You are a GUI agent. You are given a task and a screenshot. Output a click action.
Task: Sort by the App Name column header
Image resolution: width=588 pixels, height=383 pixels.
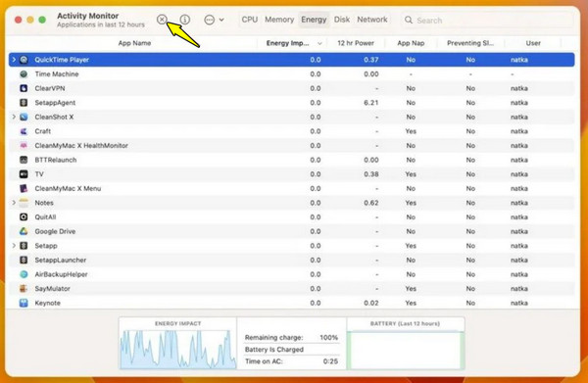tap(134, 43)
